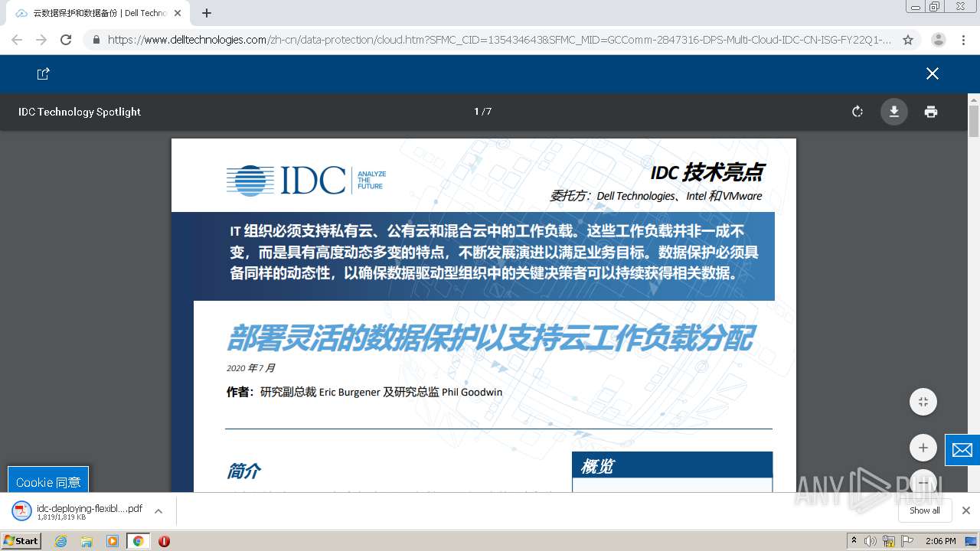Download the PDF document
This screenshot has width=980, height=551.
[893, 112]
